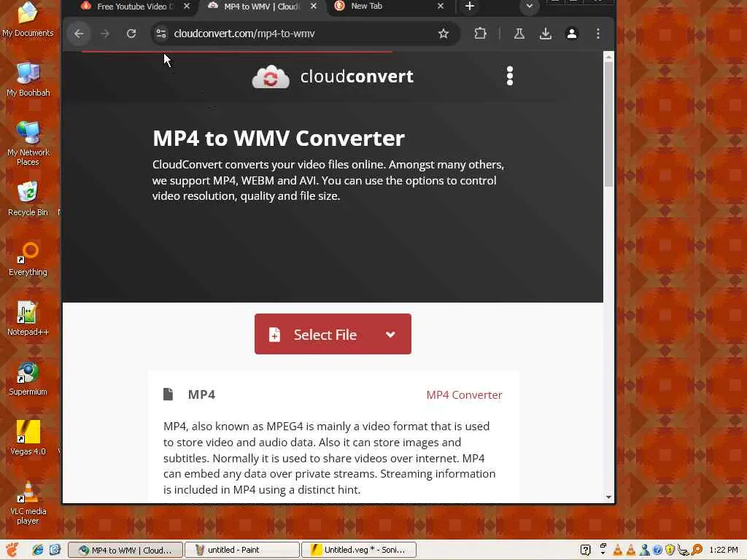
Task: Switch to untitled - Paint taskbar button
Action: point(242,550)
